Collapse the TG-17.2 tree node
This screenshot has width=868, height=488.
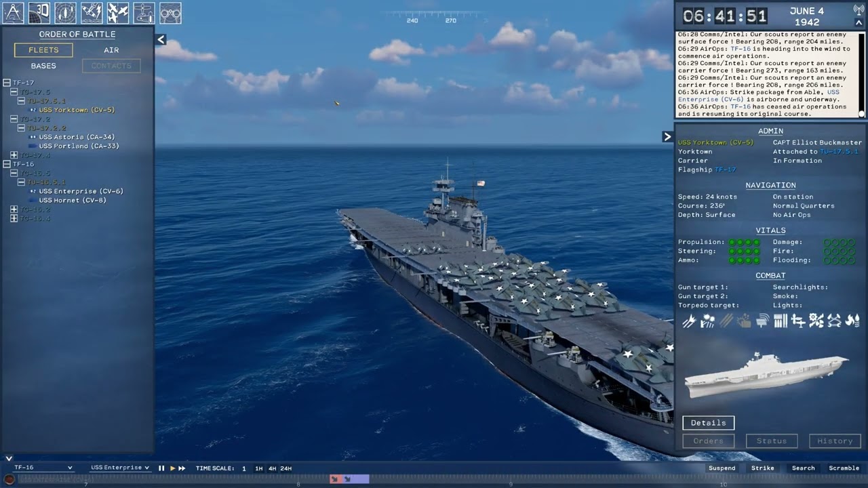14,119
